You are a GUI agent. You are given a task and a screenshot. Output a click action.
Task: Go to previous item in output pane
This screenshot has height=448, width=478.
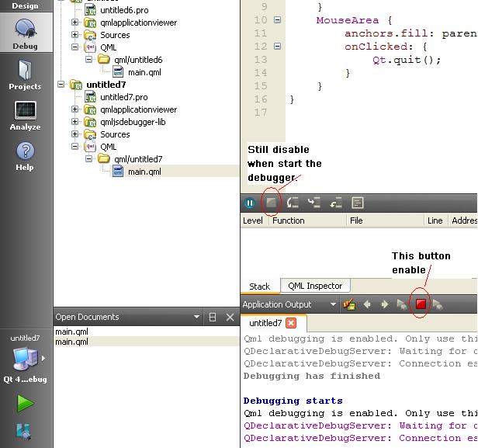(367, 304)
